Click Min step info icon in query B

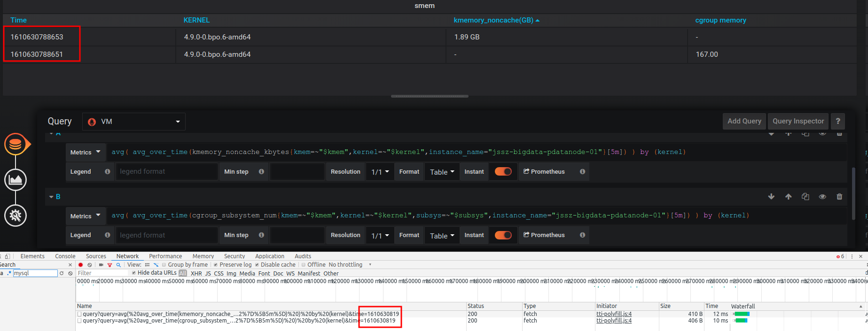tap(261, 235)
